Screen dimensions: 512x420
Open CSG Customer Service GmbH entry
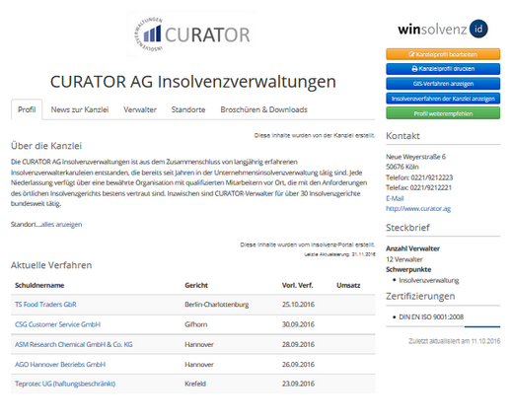coord(57,324)
